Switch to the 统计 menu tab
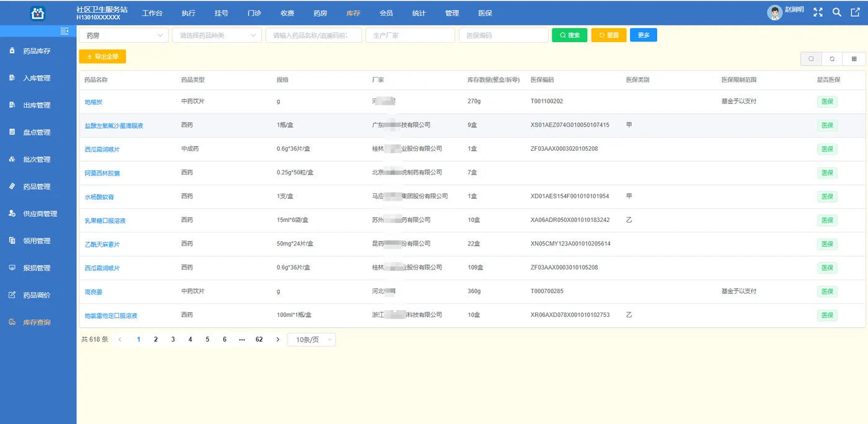Image resolution: width=868 pixels, height=424 pixels. 418,12
